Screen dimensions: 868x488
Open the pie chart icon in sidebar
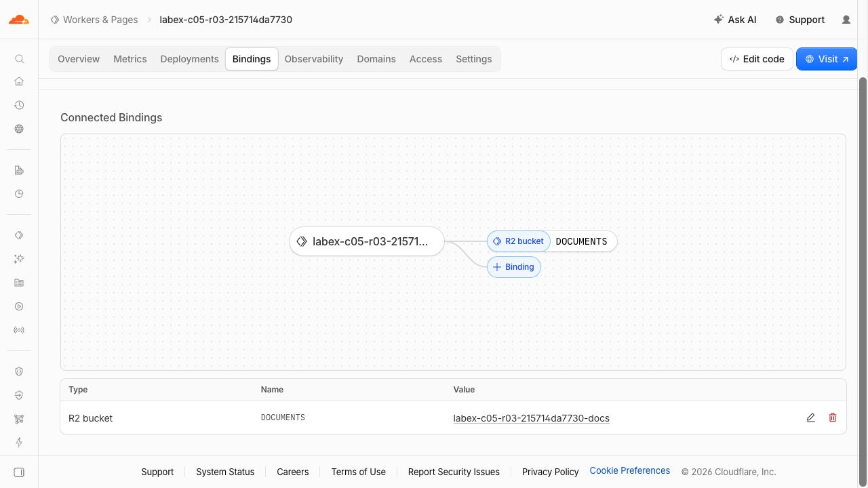point(19,194)
